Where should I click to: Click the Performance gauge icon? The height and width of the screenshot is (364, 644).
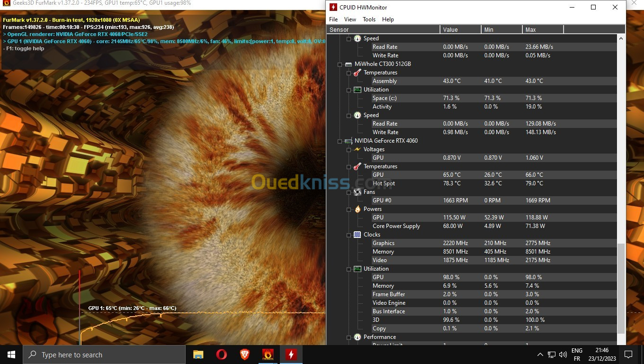358,337
